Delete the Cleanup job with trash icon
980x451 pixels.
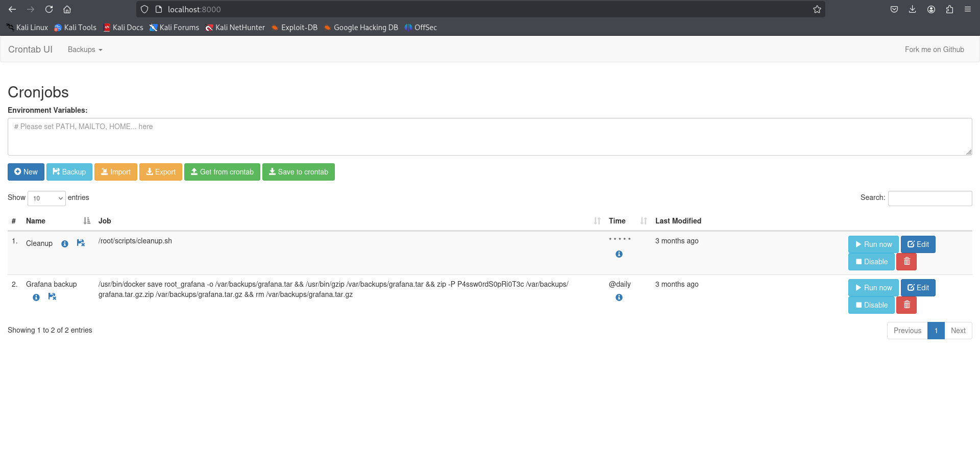(906, 262)
